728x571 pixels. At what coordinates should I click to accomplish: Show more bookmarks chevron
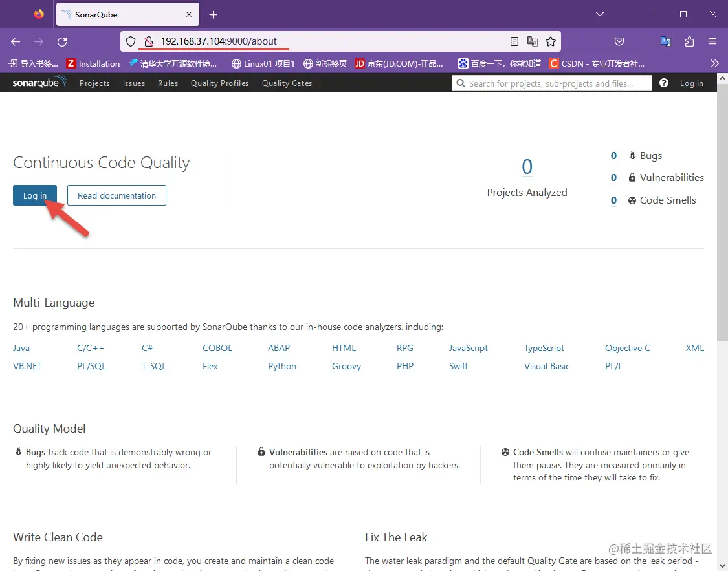click(714, 63)
